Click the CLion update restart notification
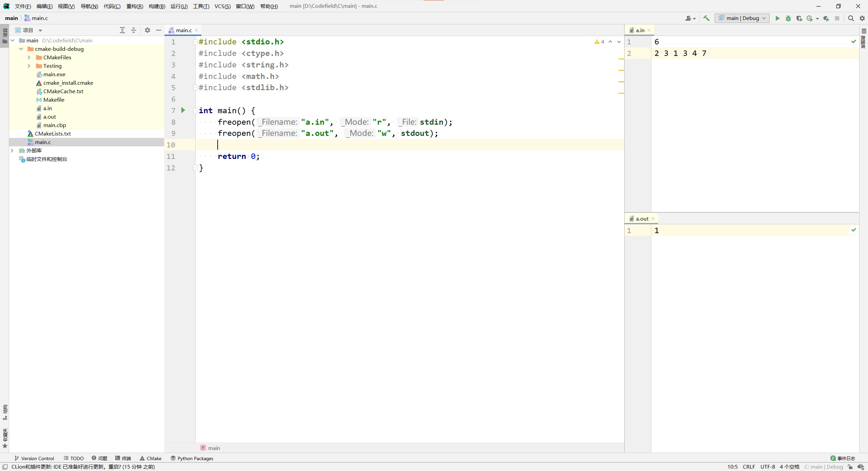Viewport: 868px width, 471px height. pos(83,467)
